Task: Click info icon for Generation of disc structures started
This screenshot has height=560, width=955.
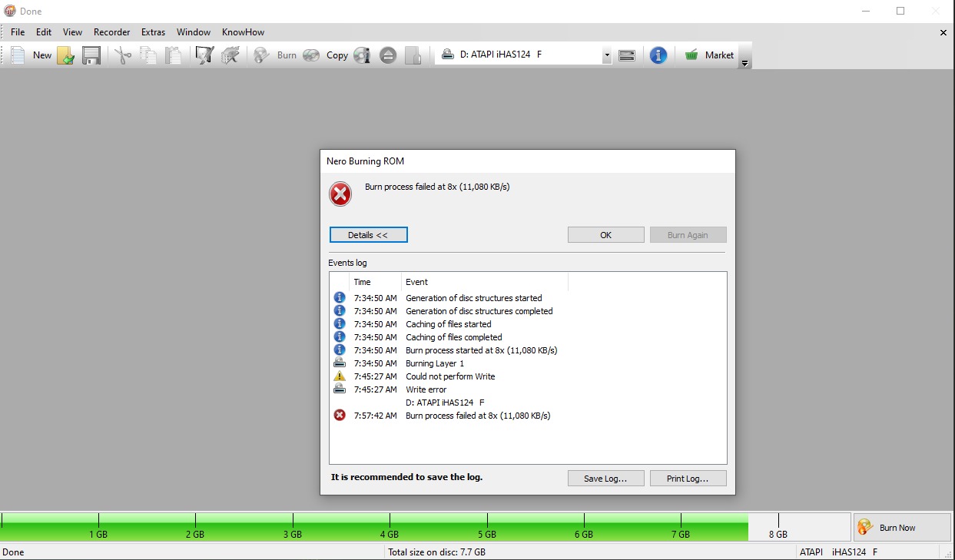Action: point(340,297)
